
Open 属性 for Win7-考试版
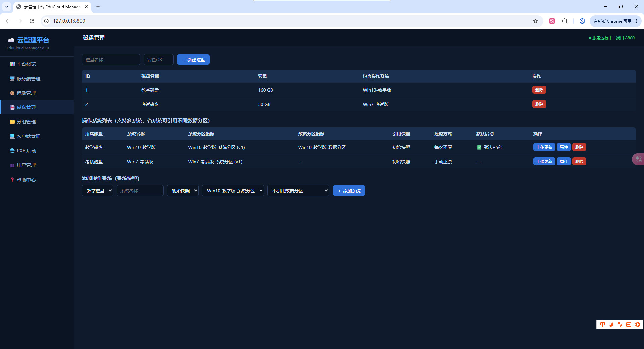pyautogui.click(x=564, y=162)
